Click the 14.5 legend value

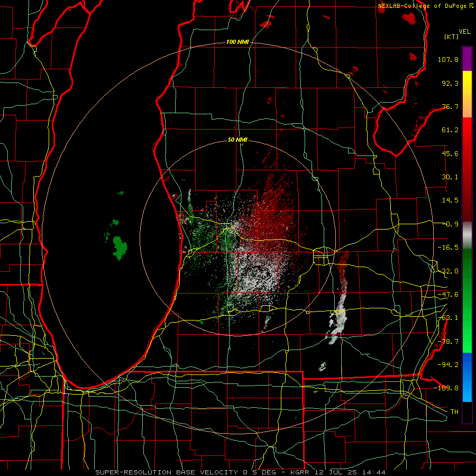[x=450, y=200]
